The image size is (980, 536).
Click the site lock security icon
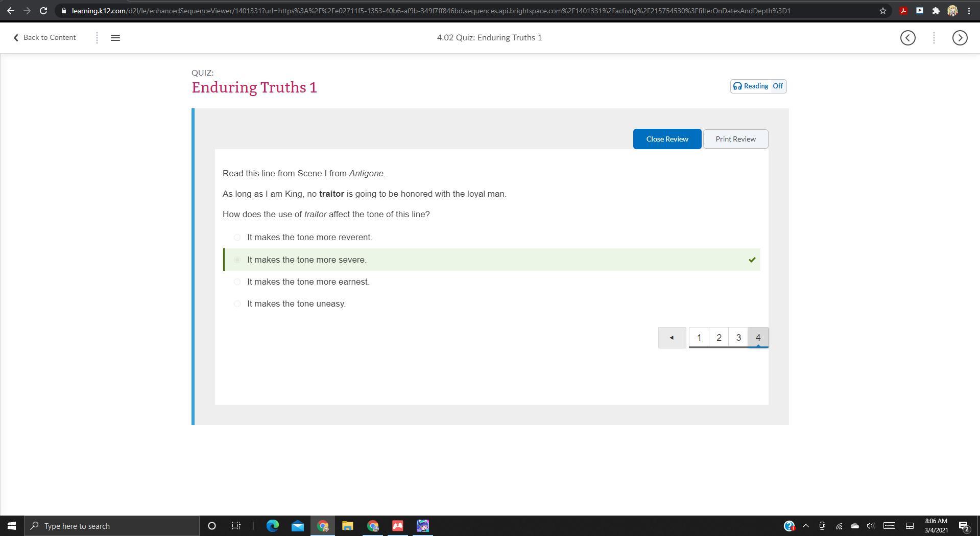pyautogui.click(x=63, y=11)
